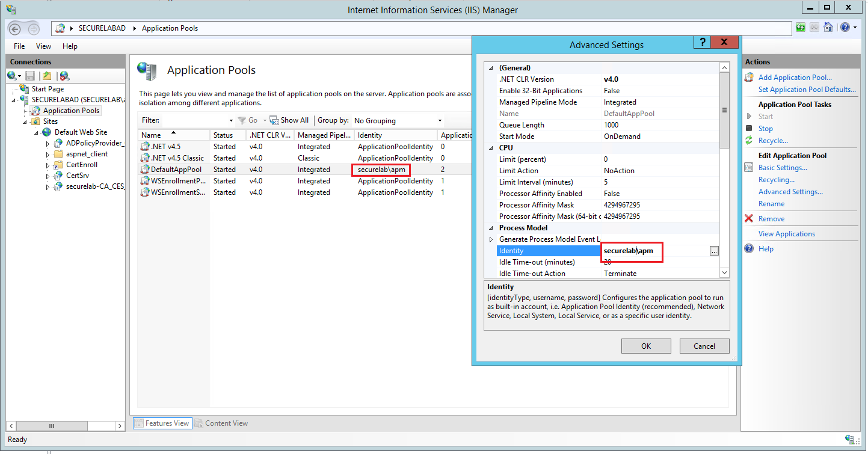
Task: Open the Filter dropdown arrow
Action: (232, 120)
